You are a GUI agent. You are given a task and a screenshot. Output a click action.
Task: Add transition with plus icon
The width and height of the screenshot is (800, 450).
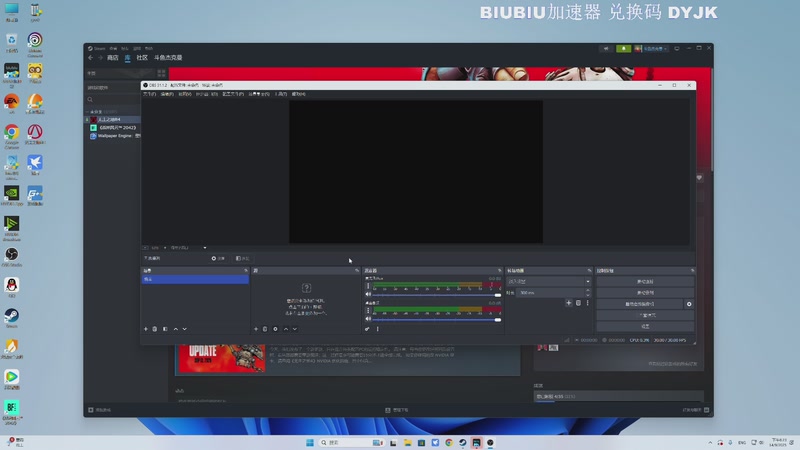point(568,303)
